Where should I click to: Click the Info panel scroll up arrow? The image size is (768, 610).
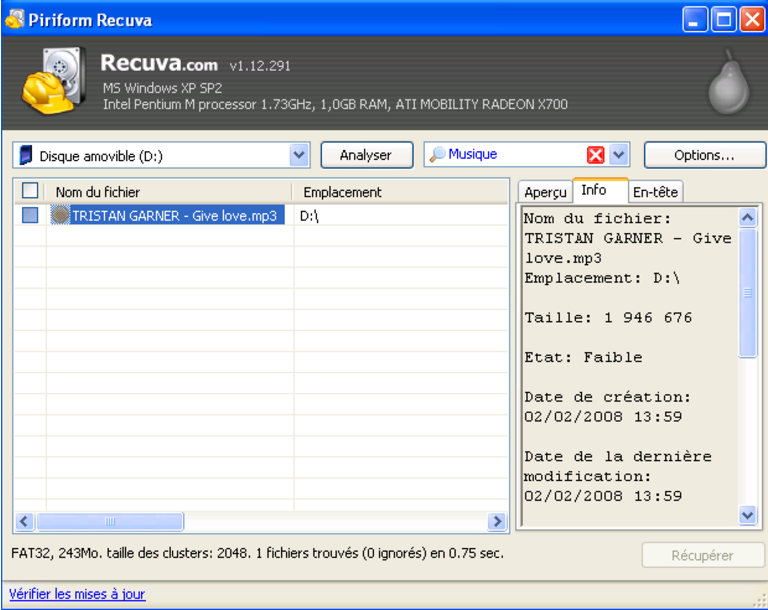pos(747,218)
